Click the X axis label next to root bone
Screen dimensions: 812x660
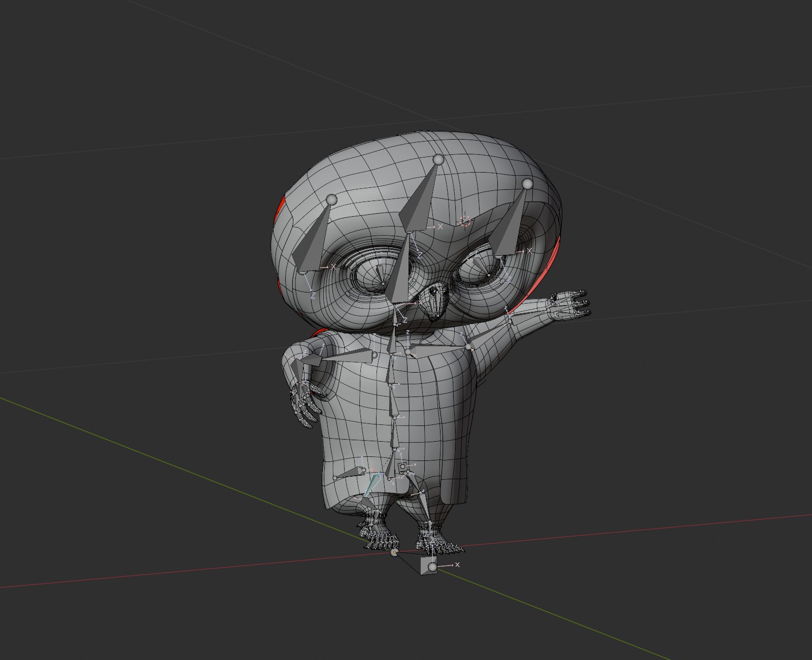(457, 565)
